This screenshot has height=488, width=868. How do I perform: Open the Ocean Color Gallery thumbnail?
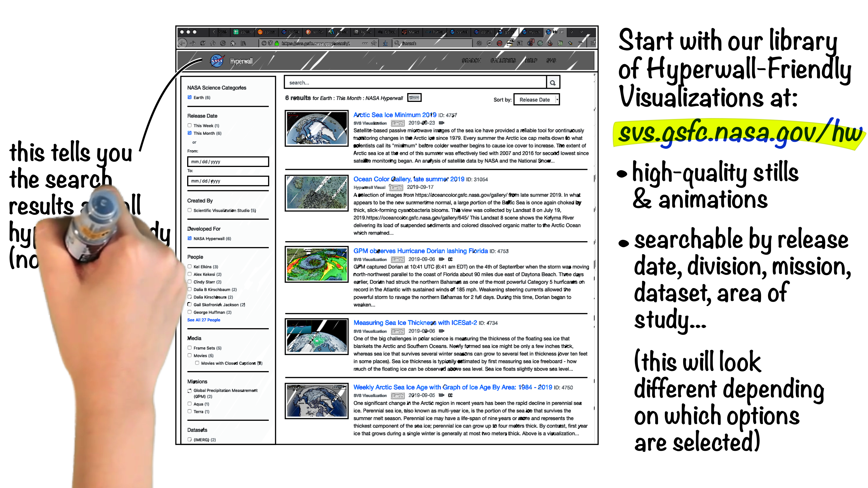(316, 193)
